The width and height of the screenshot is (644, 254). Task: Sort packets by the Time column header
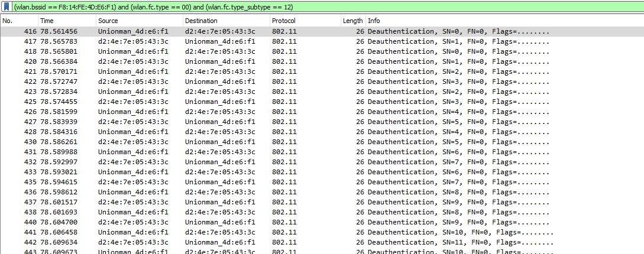67,21
